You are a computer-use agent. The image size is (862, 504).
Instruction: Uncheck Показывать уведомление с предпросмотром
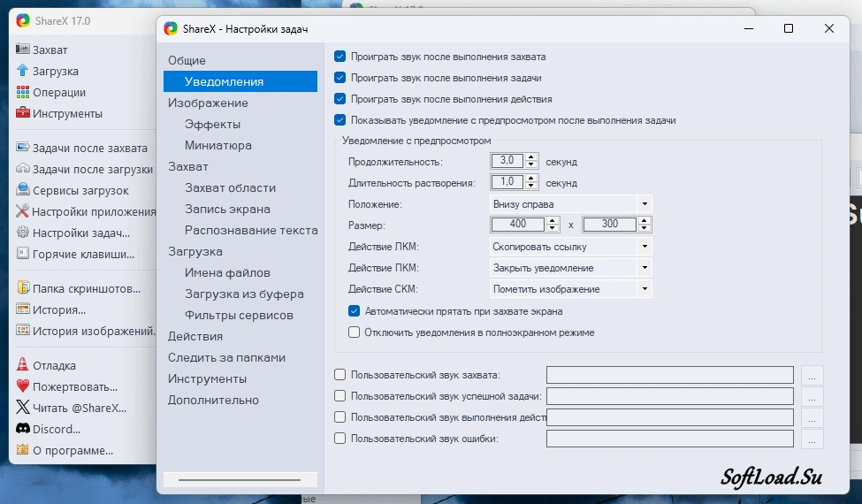pyautogui.click(x=339, y=120)
